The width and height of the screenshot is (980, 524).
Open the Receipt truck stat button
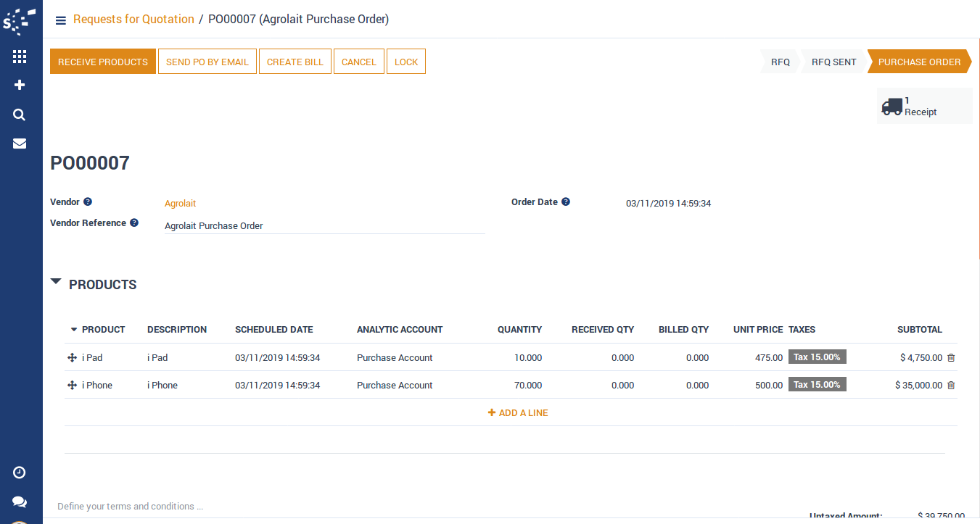coord(923,107)
